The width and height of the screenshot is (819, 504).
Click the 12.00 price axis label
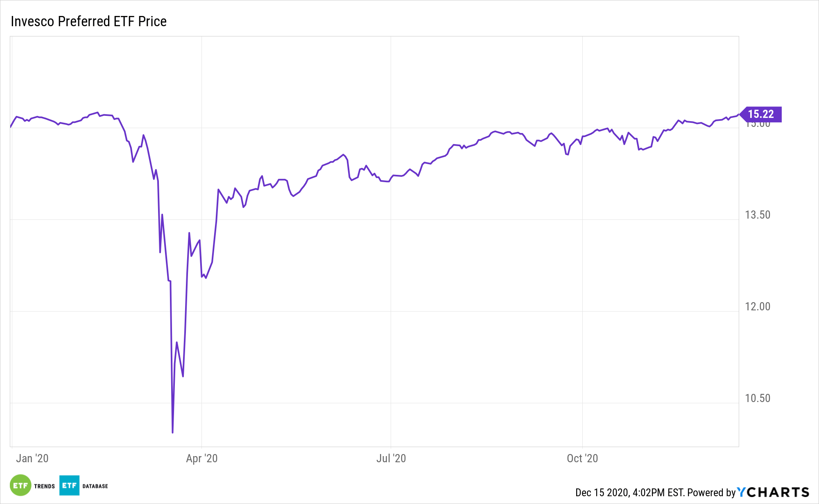pos(757,307)
